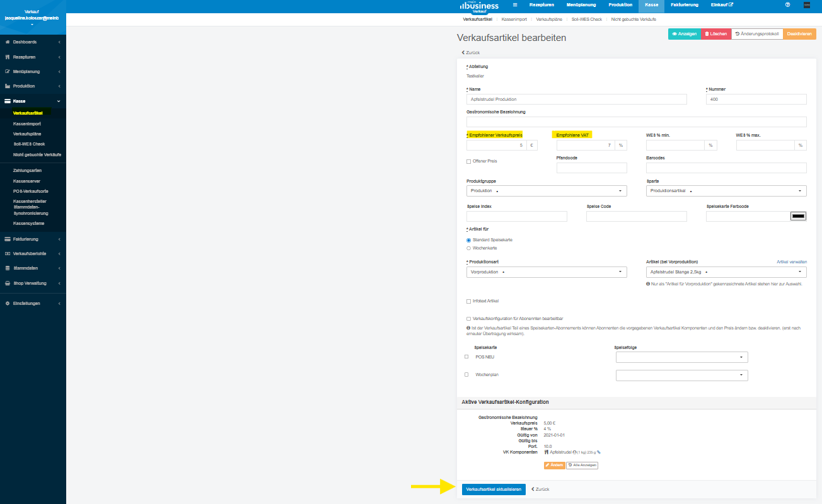Open the Produktgruppe dropdown
The image size is (822, 504).
pos(547,191)
